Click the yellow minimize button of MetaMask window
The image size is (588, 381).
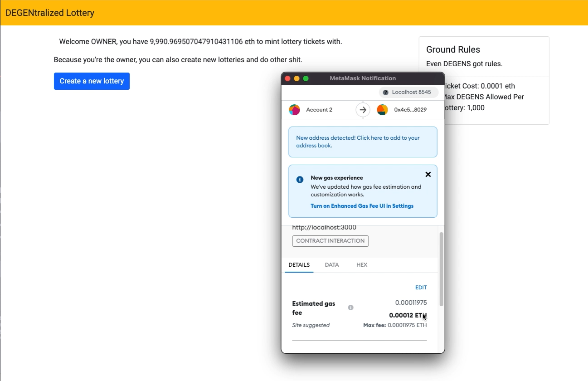coord(296,78)
